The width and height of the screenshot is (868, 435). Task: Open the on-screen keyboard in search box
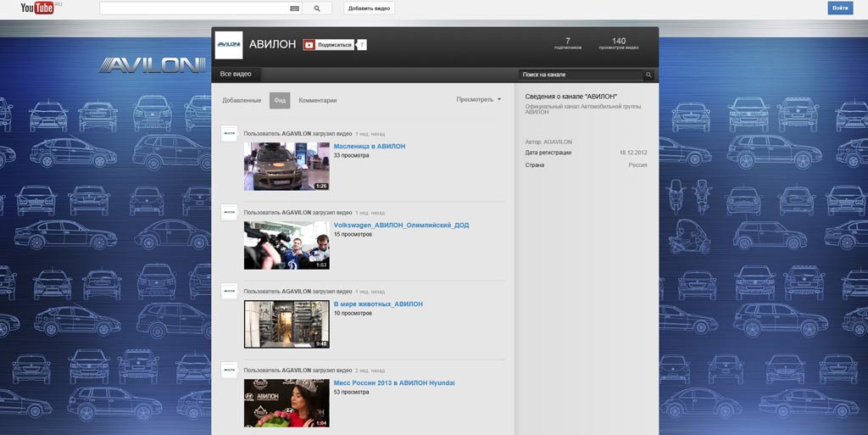(x=294, y=8)
